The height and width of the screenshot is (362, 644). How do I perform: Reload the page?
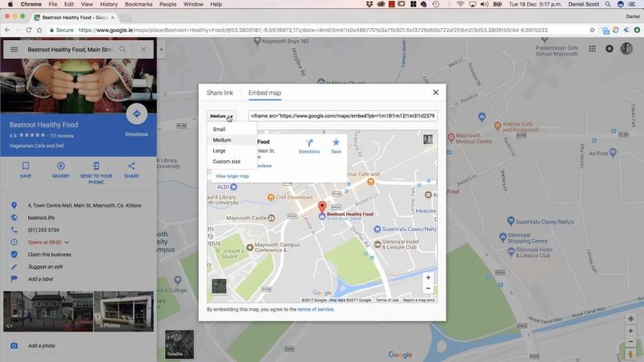[x=28, y=30]
